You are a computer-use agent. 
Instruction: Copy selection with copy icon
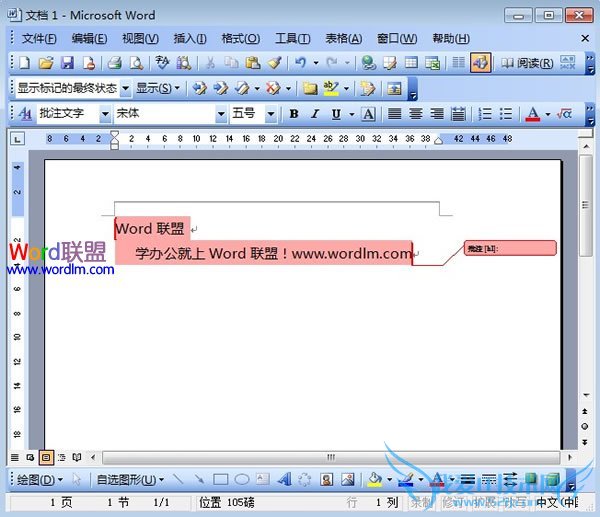point(231,62)
